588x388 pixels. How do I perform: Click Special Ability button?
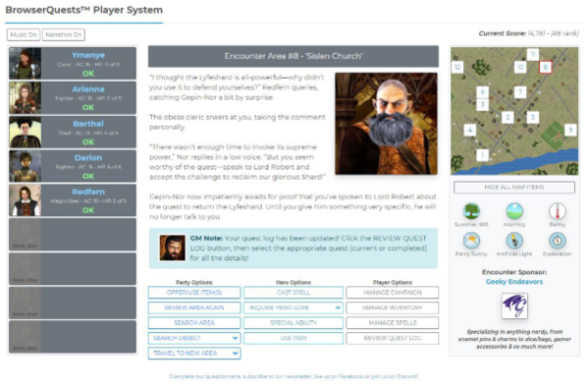coord(294,323)
